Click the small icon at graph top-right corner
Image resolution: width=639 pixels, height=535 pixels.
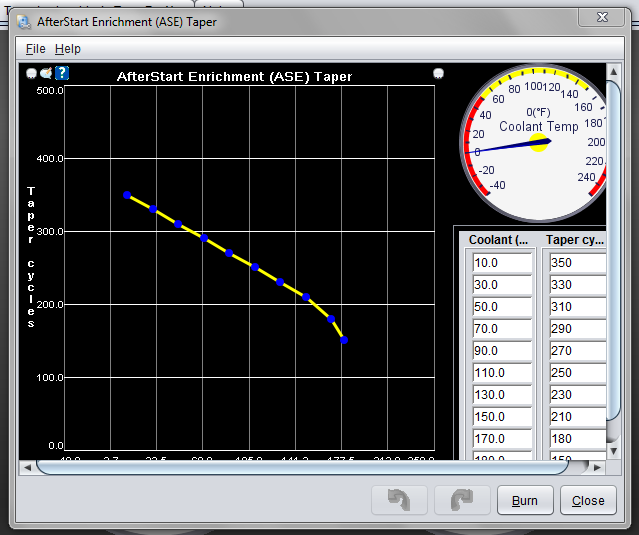coord(438,73)
